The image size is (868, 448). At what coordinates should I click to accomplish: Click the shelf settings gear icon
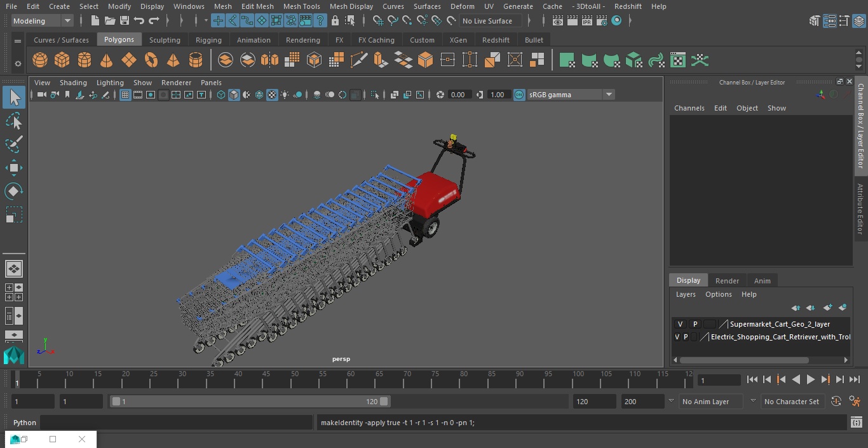pos(17,63)
